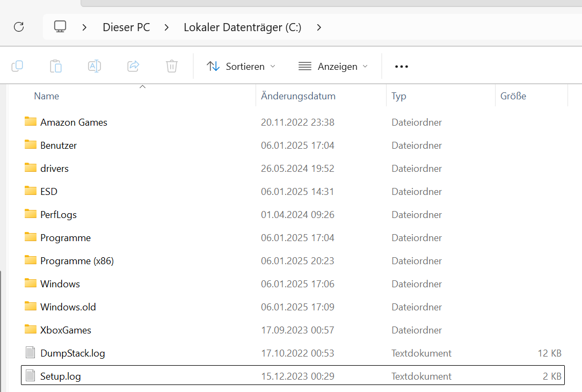Click the 12 KB size value
The width and height of the screenshot is (582, 392).
pyautogui.click(x=549, y=353)
